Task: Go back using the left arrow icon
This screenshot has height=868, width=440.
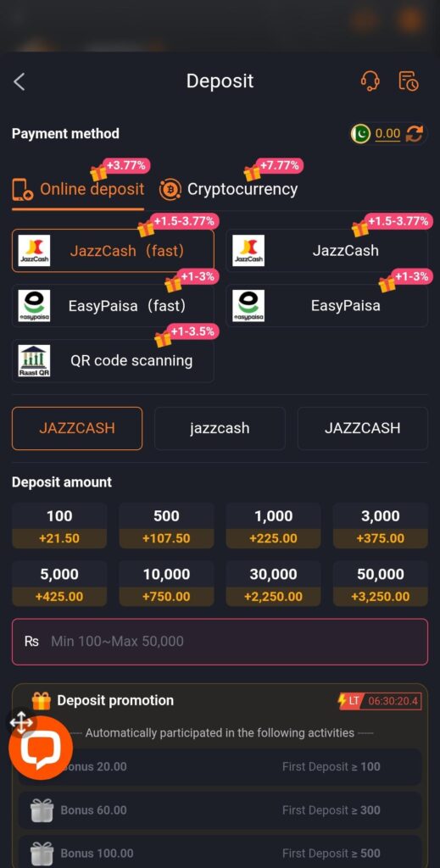Action: [x=19, y=82]
